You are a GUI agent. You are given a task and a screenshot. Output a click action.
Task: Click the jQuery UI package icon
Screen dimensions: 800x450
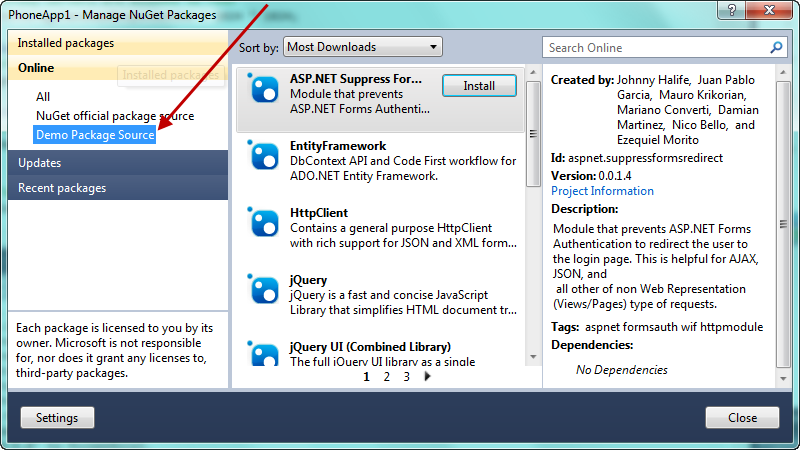263,355
